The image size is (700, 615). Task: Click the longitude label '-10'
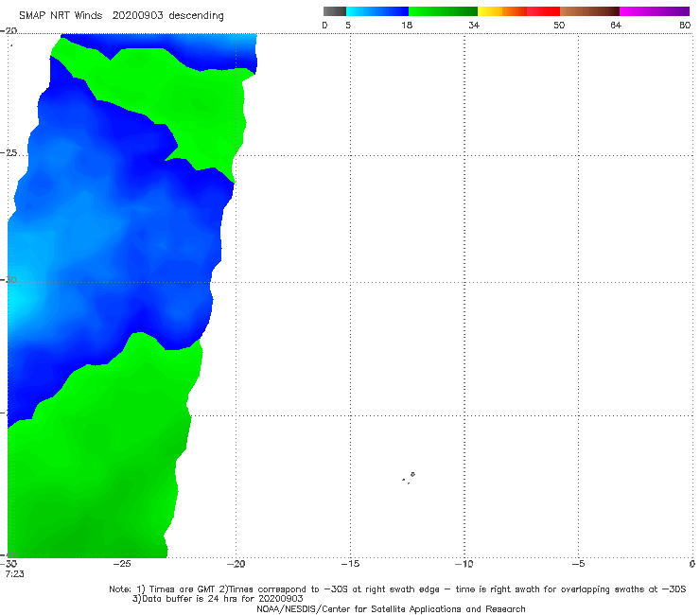pos(464,564)
